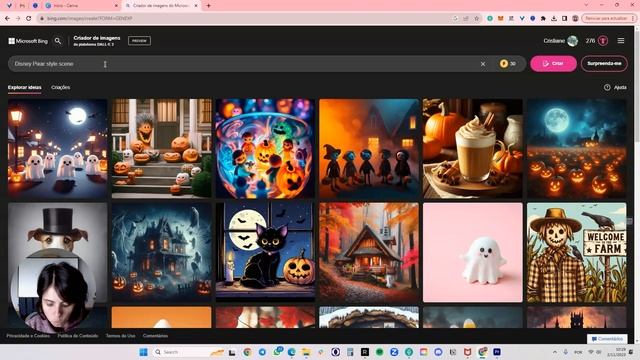Click the boost coin icon
Image resolution: width=640 pixels, height=360 pixels.
click(x=504, y=64)
